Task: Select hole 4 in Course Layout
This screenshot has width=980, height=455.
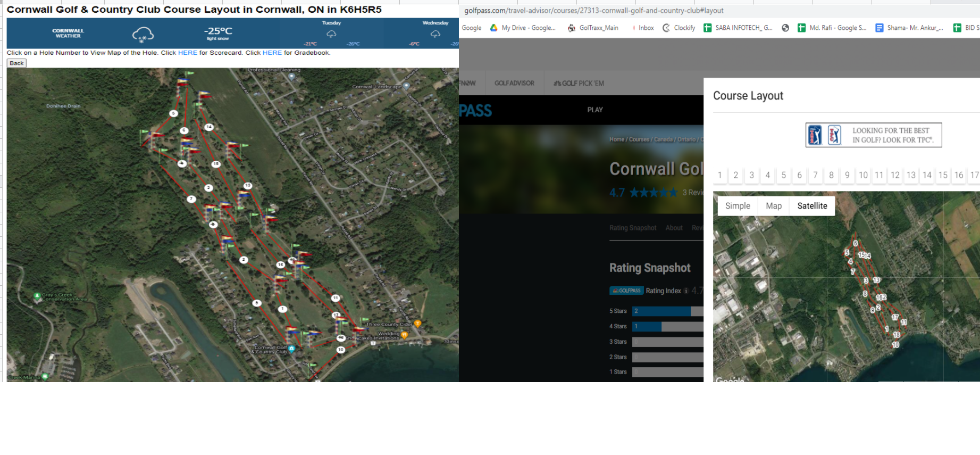Action: click(x=767, y=175)
